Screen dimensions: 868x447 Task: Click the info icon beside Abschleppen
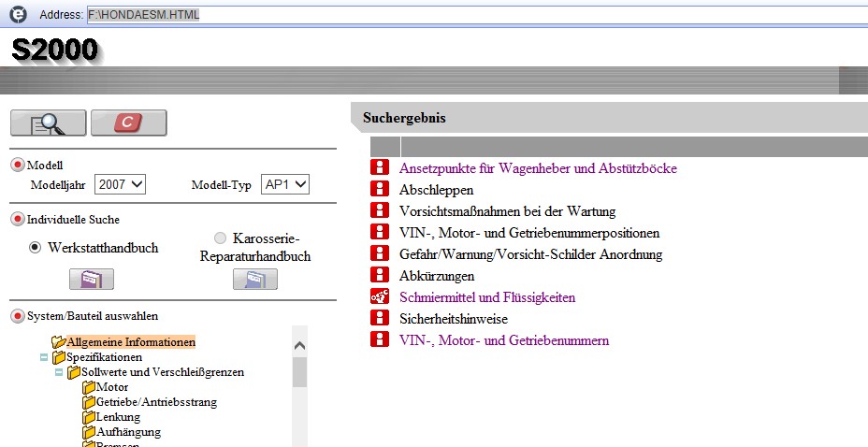[379, 190]
